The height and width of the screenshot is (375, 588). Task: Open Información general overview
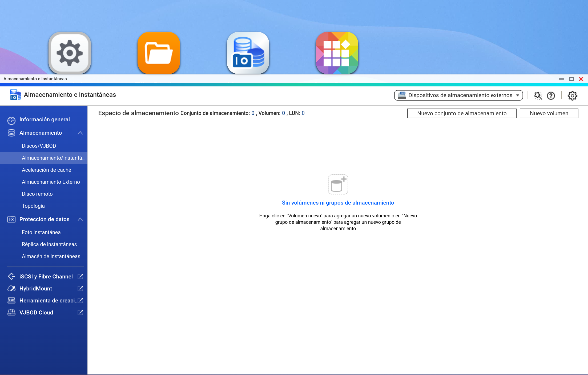point(45,119)
